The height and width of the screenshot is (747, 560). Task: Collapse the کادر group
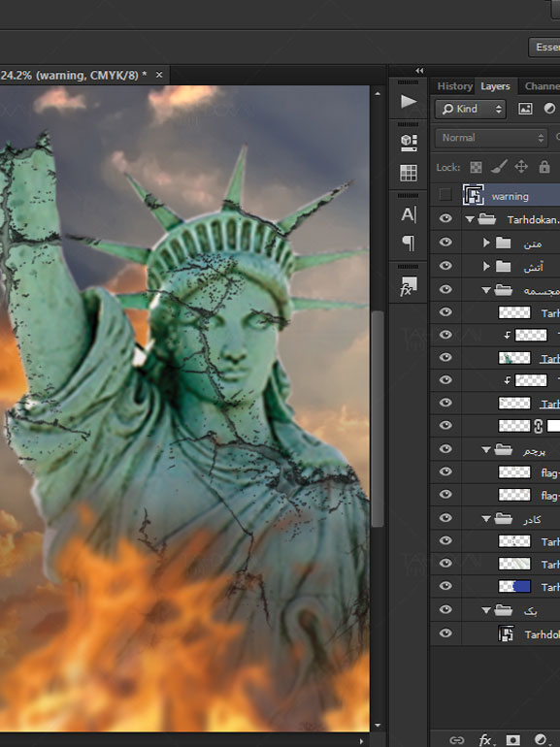coord(486,519)
